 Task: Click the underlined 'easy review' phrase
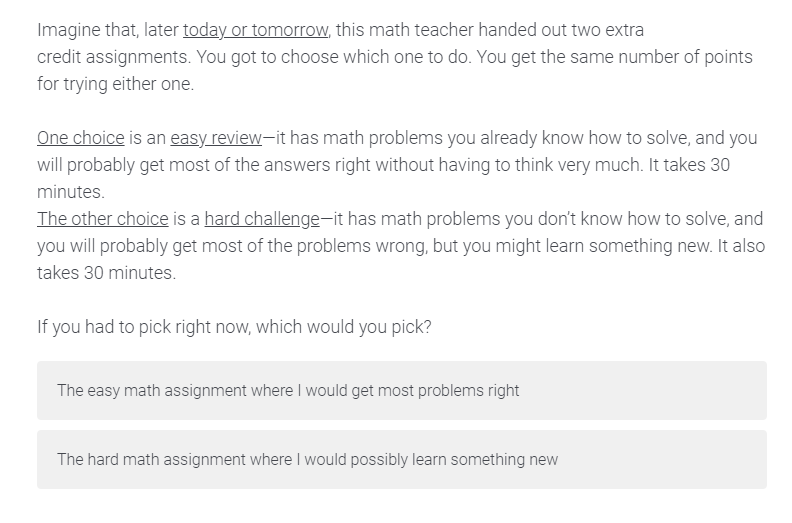216,138
